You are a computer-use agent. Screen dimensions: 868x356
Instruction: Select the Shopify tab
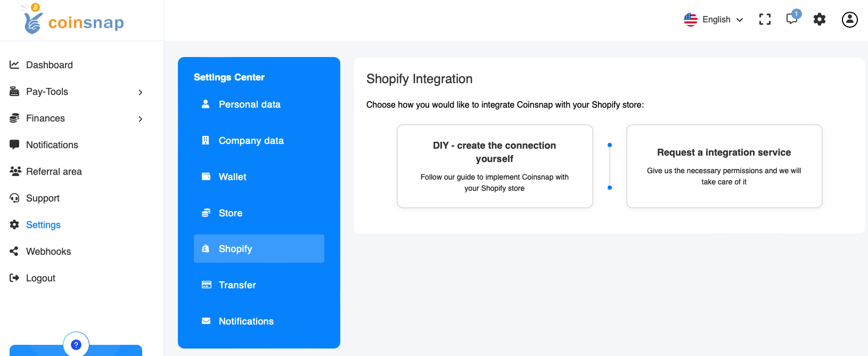(259, 249)
